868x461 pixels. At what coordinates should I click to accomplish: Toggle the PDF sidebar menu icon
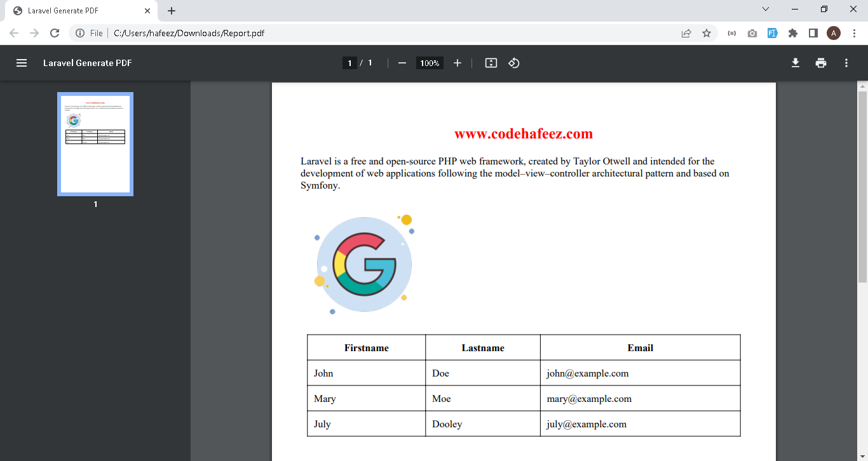(x=22, y=63)
